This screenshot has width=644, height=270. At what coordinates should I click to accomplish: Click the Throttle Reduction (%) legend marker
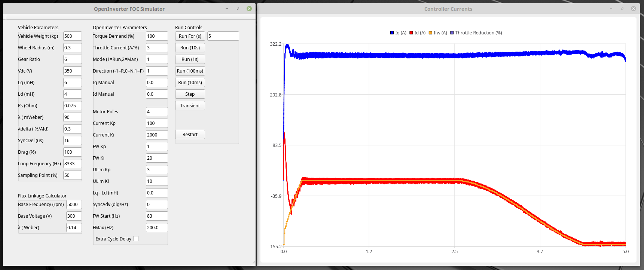(452, 33)
